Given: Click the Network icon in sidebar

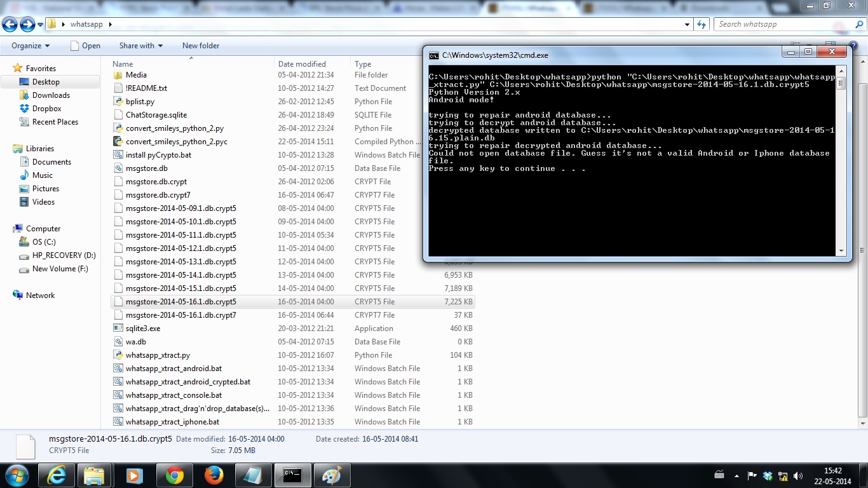Looking at the screenshot, I should [x=18, y=295].
